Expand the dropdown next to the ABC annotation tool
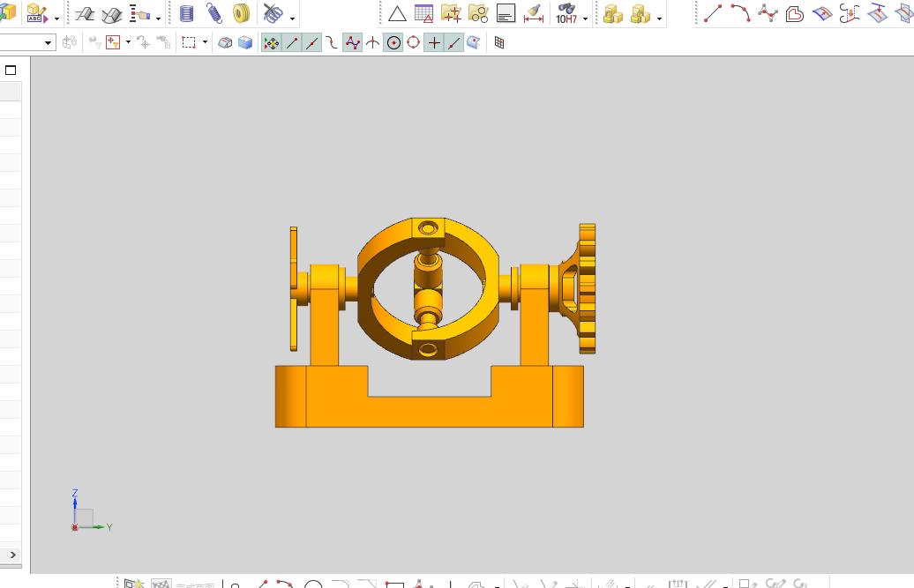Image resolution: width=914 pixels, height=588 pixels. (x=56, y=19)
